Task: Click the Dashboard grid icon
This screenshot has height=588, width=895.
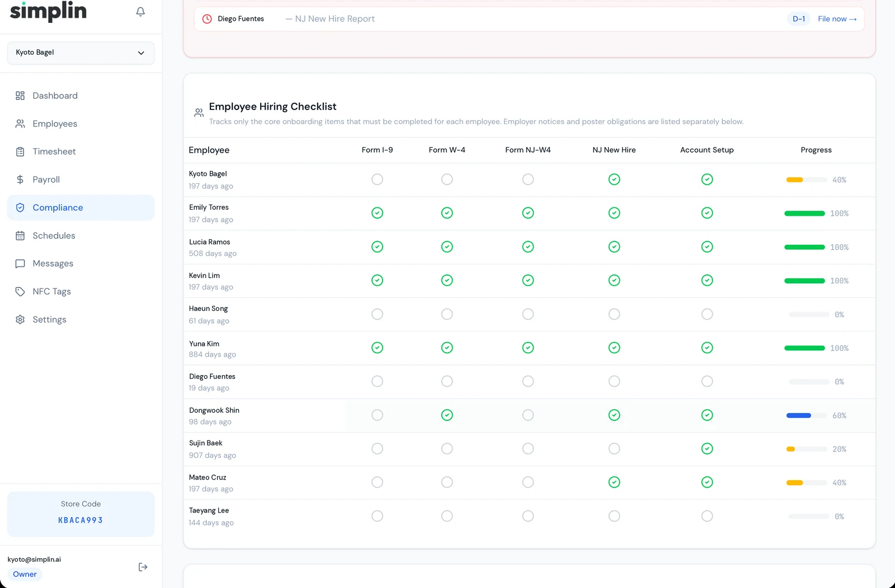Action: 20,96
